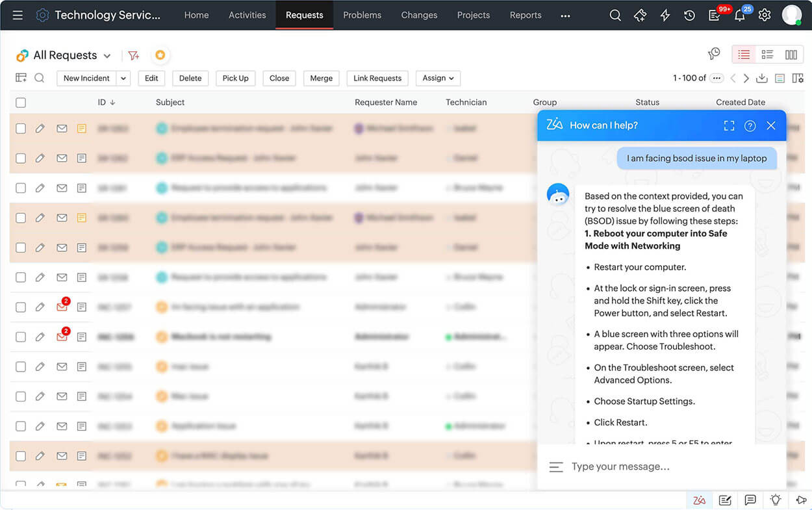Viewport: 812px width, 510px height.
Task: Close the Zia chat panel
Action: (771, 125)
